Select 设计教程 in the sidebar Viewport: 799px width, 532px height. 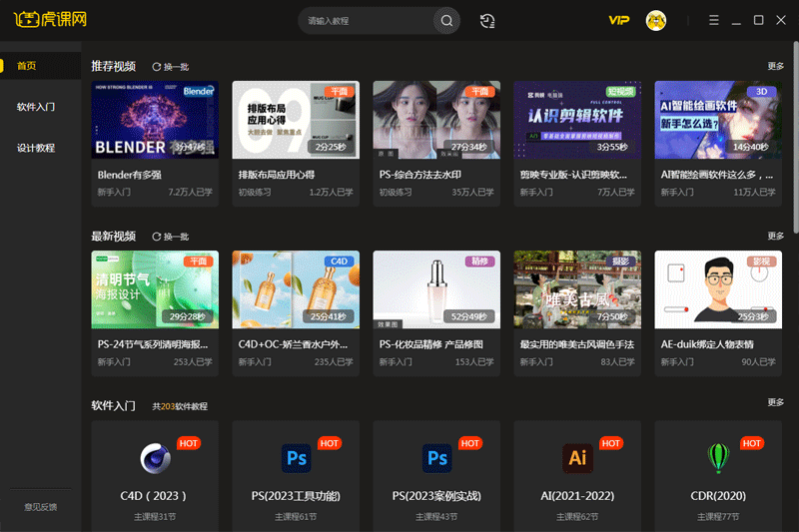36,148
